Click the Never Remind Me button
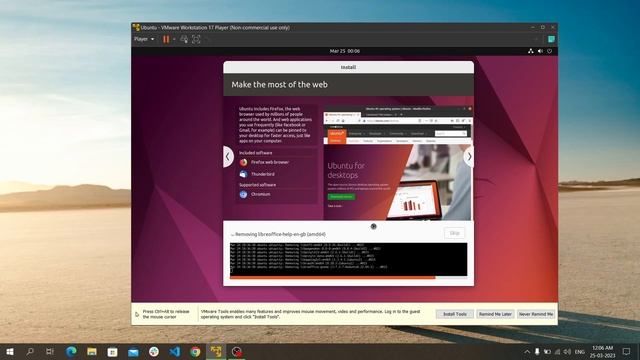The image size is (640, 360). pyautogui.click(x=536, y=314)
